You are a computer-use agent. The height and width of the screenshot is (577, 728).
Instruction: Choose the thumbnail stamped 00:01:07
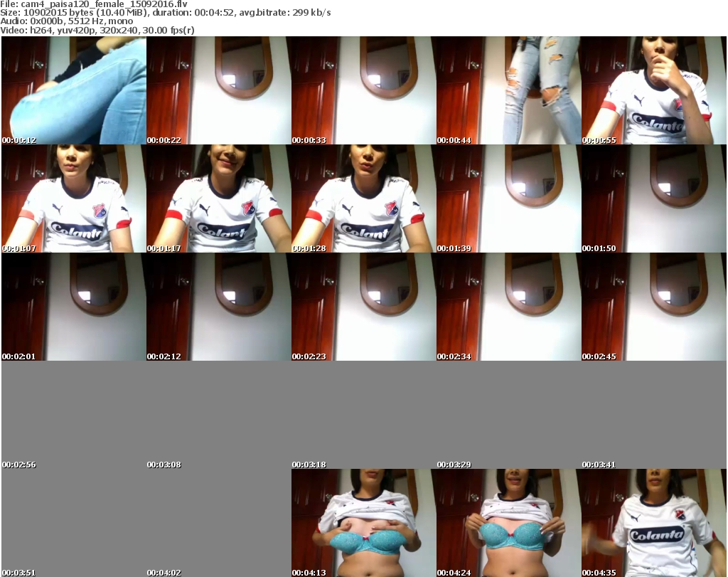tap(74, 198)
